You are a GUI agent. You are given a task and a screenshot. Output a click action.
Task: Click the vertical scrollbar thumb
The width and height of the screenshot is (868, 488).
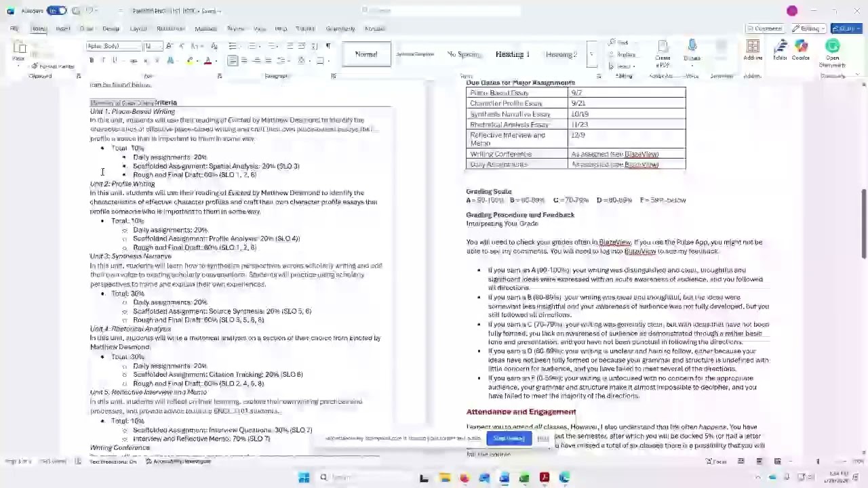864,224
